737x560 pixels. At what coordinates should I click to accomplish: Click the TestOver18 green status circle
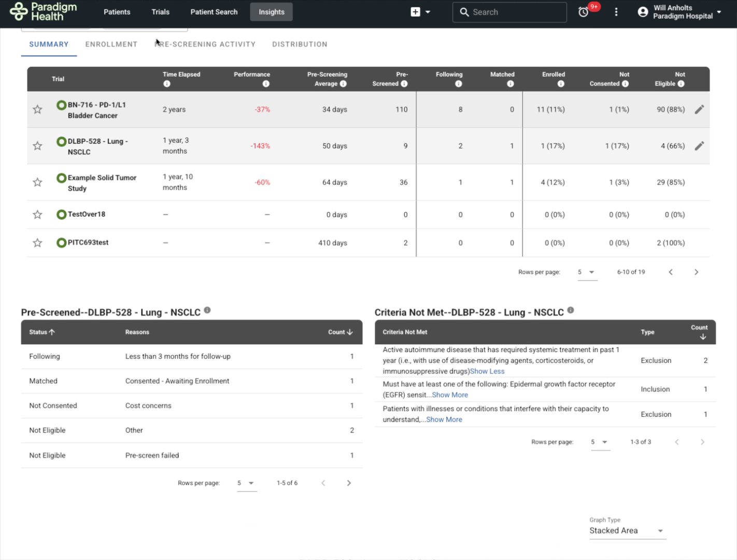coord(61,214)
